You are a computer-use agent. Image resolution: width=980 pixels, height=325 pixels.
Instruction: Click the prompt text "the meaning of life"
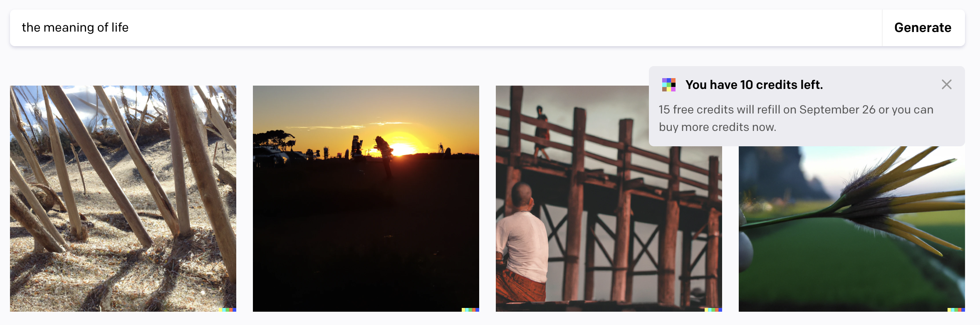click(75, 27)
